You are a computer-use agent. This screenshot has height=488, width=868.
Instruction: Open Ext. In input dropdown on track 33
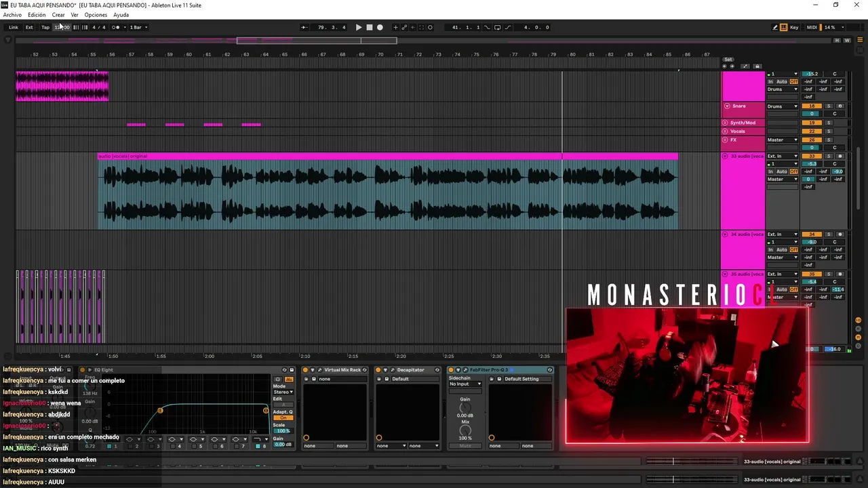coord(783,157)
